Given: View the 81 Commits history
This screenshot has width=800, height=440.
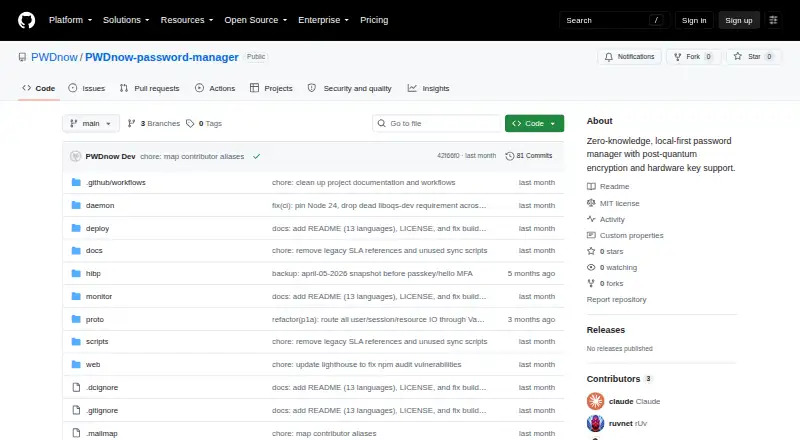Looking at the screenshot, I should click(529, 156).
